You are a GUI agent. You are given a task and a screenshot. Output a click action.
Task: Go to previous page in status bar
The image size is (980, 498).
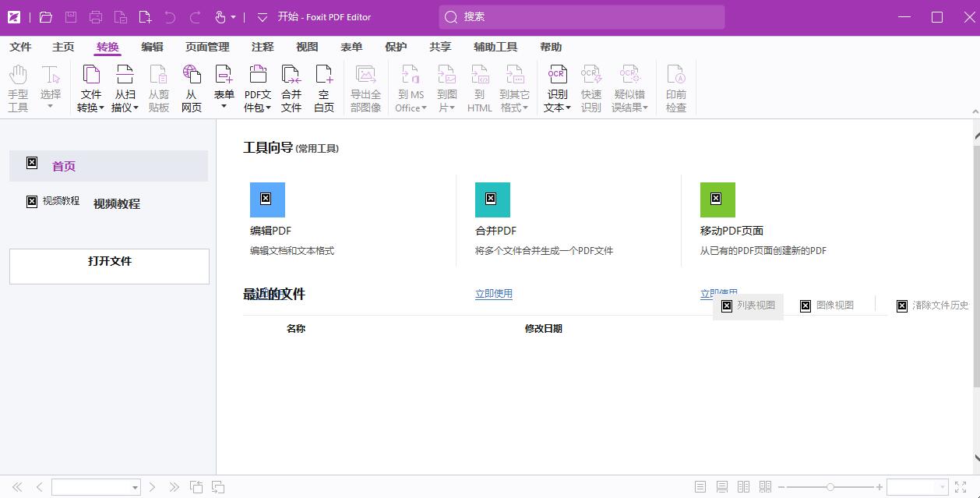pyautogui.click(x=39, y=487)
